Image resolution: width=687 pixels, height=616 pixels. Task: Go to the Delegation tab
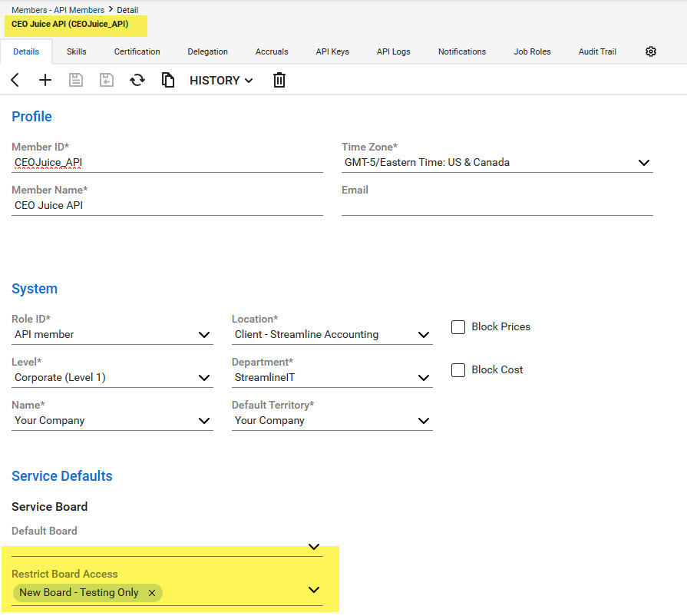pyautogui.click(x=208, y=51)
